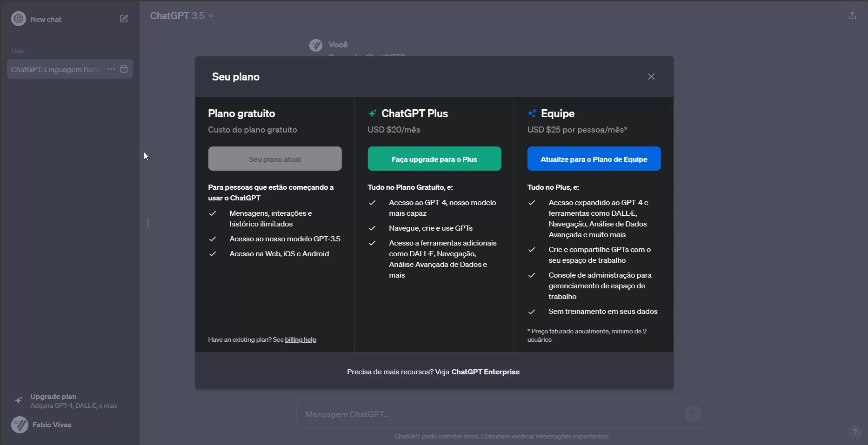Click Navegue, crie e use GPTs
The image size is (868, 445).
coord(431,228)
